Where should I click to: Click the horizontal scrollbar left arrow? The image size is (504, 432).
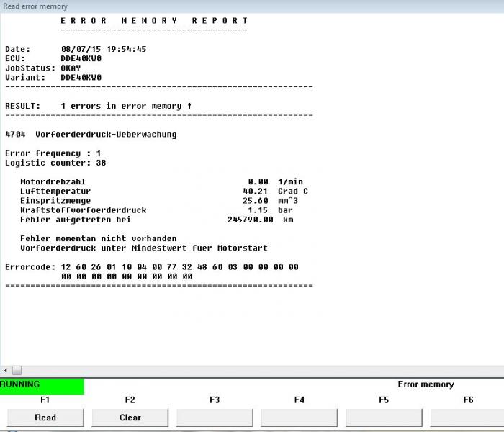(6, 370)
